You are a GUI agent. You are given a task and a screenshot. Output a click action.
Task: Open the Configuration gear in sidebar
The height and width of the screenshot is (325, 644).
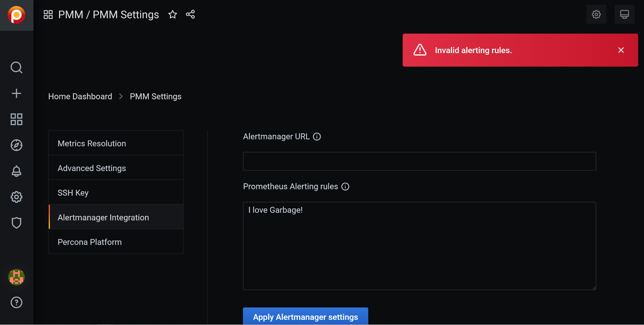click(16, 197)
